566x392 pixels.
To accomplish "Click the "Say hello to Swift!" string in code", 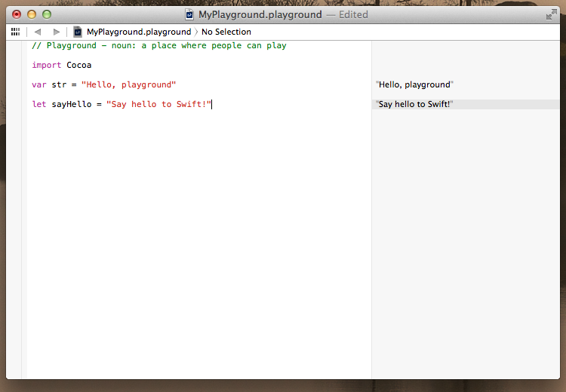I will coord(158,104).
